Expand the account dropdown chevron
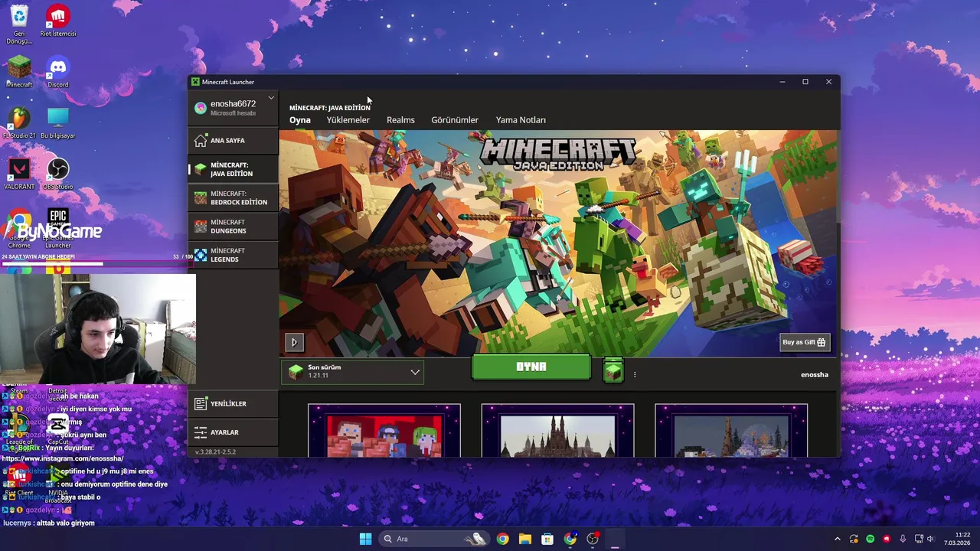 point(271,98)
